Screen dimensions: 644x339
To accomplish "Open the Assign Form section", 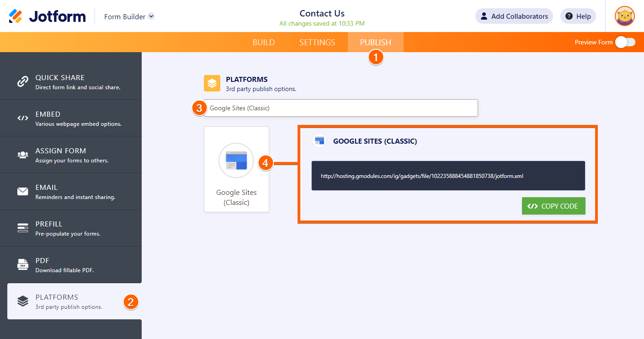I will pos(71,155).
